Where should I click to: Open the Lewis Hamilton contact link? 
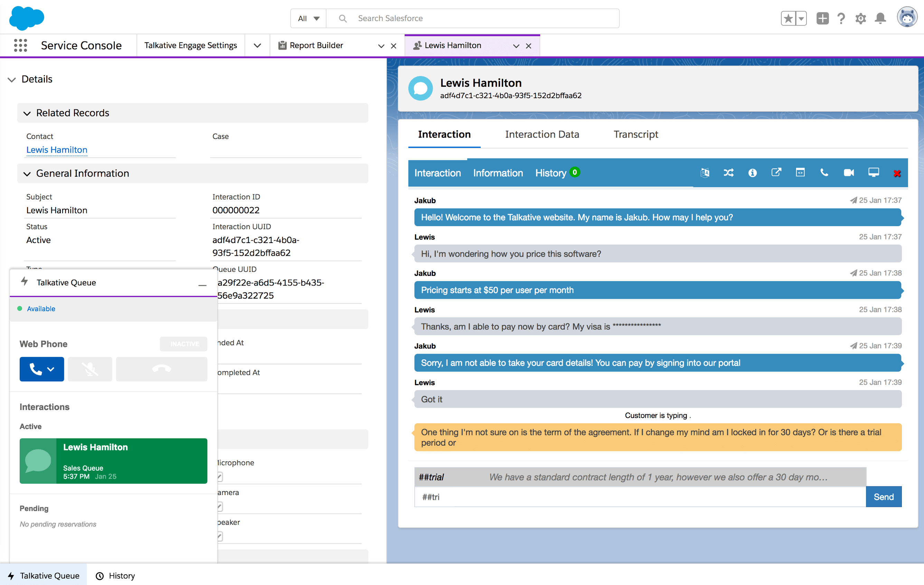click(x=57, y=150)
